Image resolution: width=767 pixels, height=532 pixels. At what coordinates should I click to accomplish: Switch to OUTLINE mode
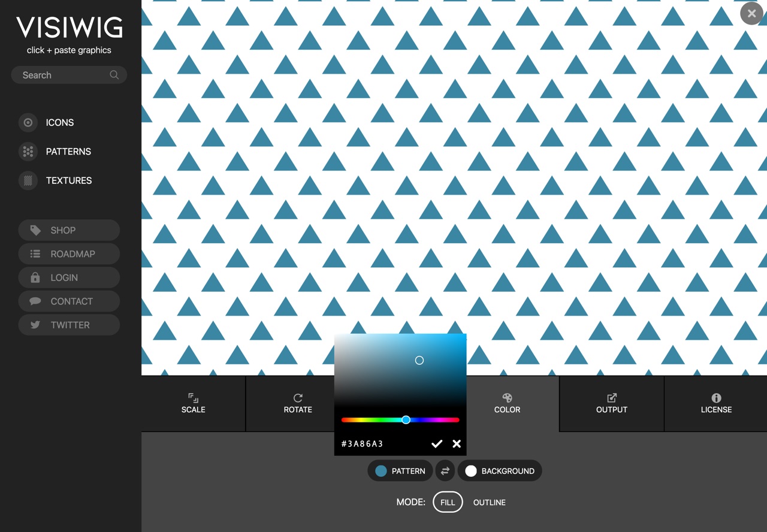(x=489, y=502)
